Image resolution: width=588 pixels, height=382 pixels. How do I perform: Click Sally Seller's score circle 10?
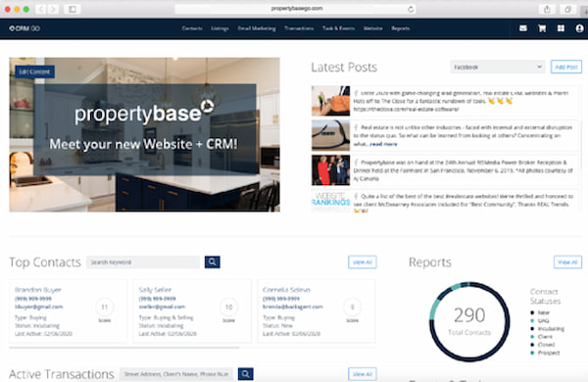point(228,307)
